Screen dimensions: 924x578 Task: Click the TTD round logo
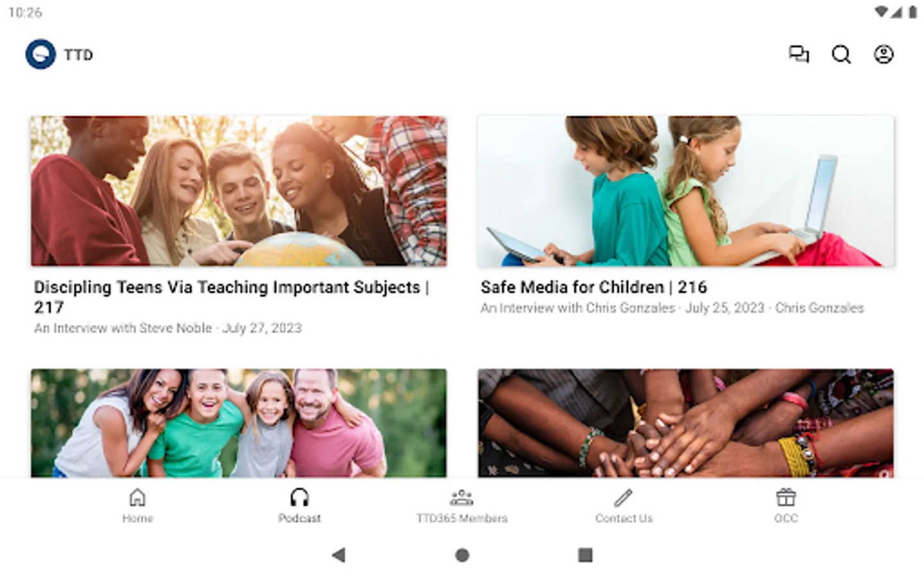coord(40,55)
